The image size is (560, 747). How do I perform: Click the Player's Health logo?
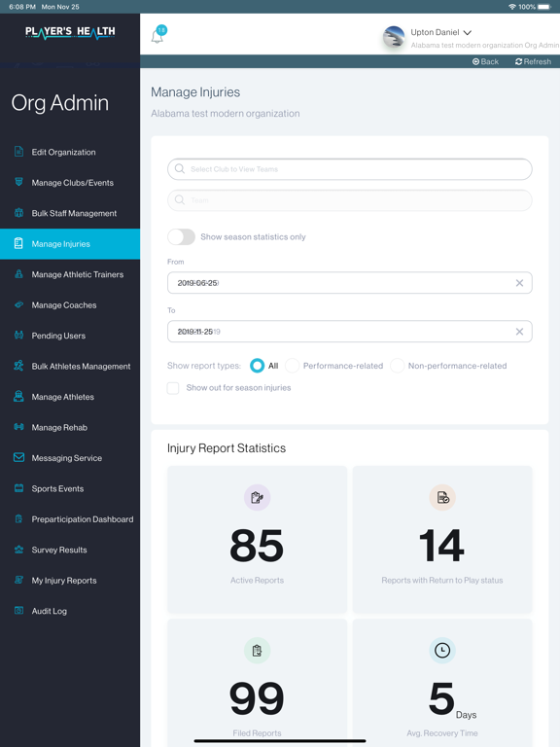point(70,32)
